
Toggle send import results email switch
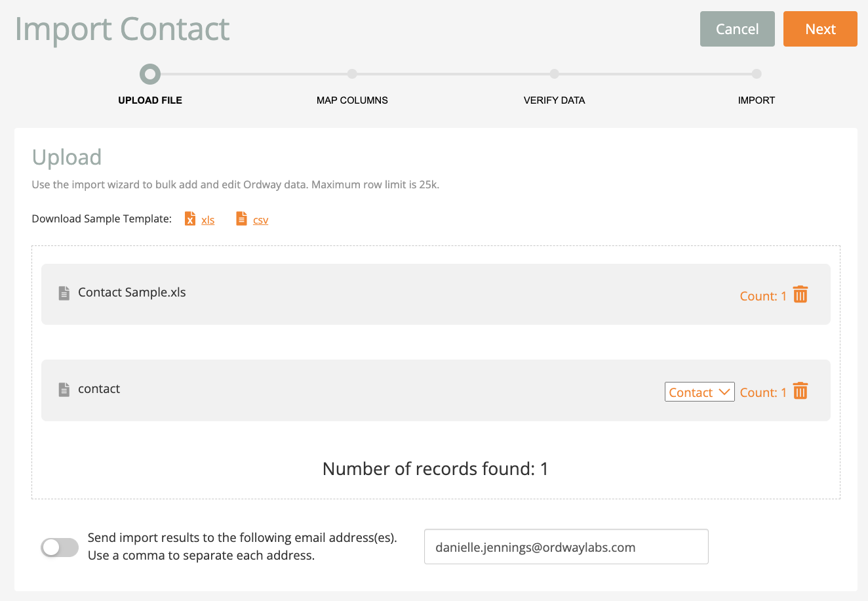pyautogui.click(x=60, y=547)
